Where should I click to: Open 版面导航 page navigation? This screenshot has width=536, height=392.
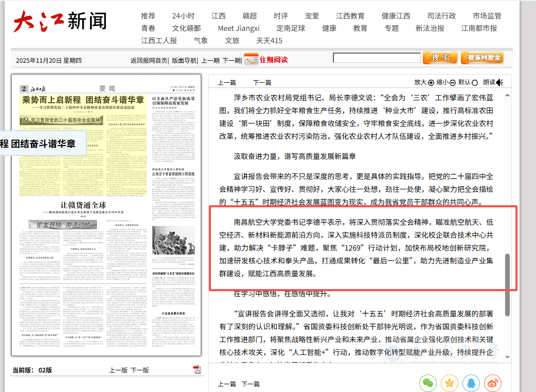(x=184, y=60)
